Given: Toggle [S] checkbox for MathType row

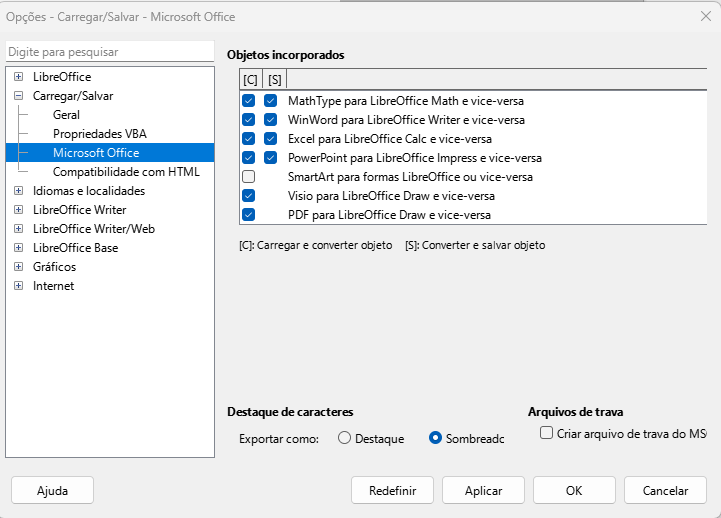Looking at the screenshot, I should pyautogui.click(x=270, y=101).
